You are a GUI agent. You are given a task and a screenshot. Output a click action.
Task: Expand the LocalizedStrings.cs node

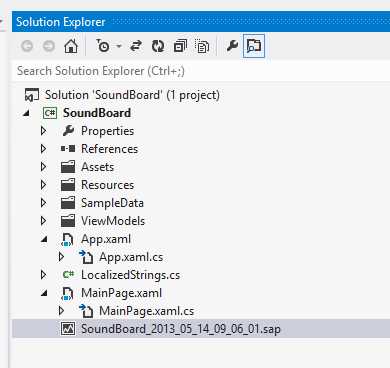[43, 275]
